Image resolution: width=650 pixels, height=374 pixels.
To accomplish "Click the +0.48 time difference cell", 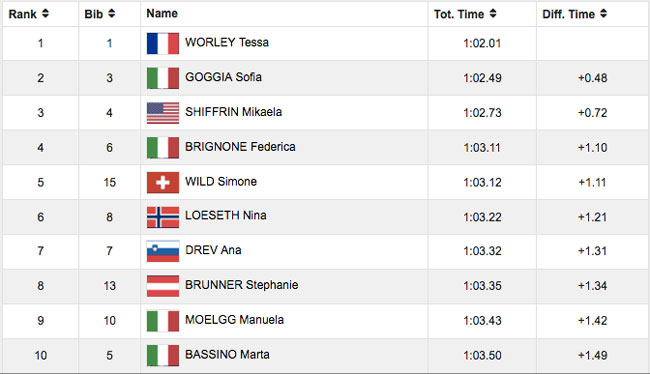I will pyautogui.click(x=592, y=78).
